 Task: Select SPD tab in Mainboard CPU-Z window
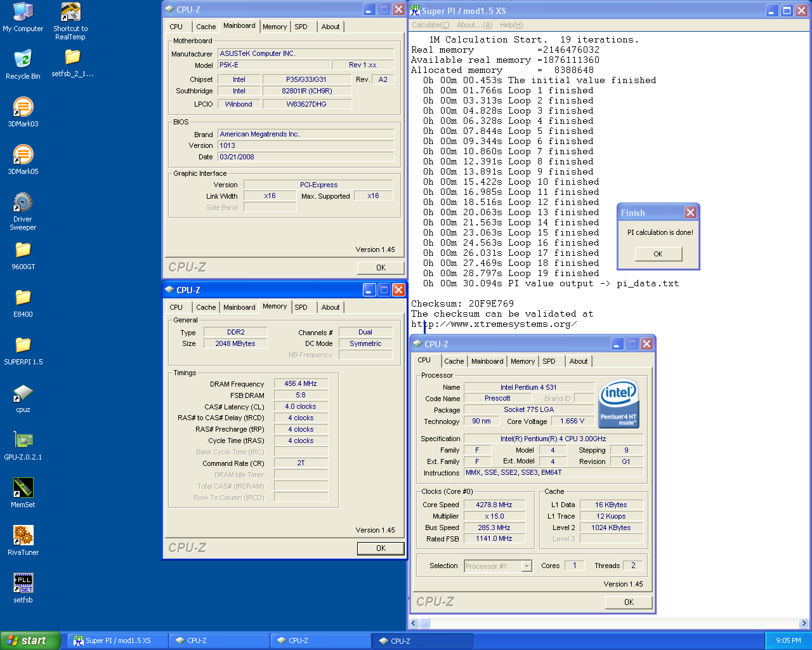click(301, 27)
